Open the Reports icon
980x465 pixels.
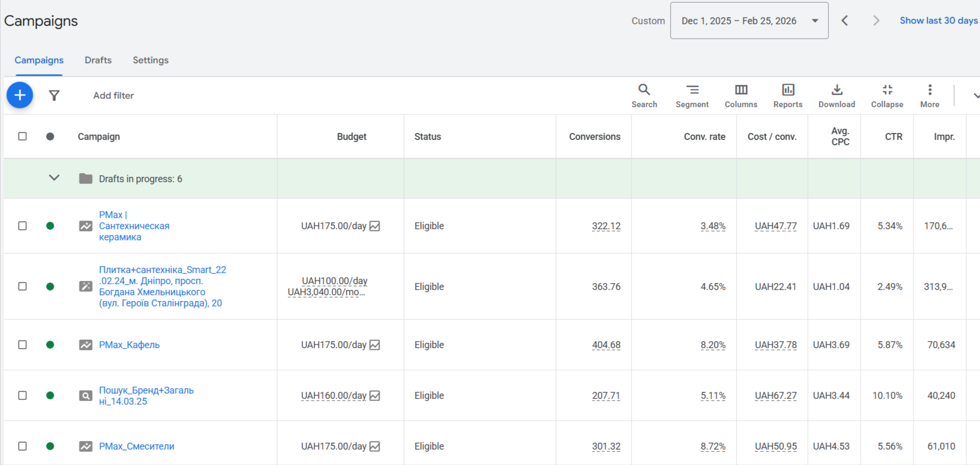(x=788, y=96)
